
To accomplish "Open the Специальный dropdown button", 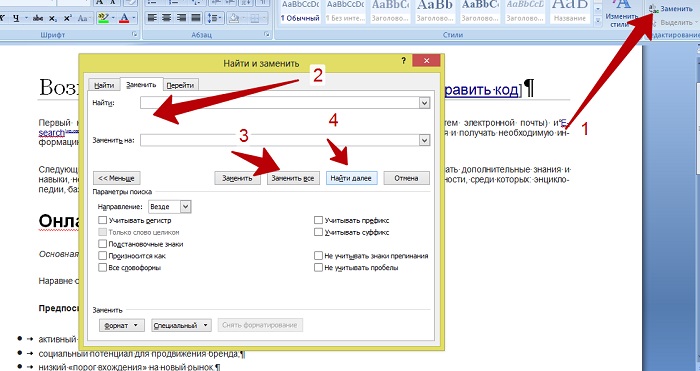I will (x=181, y=325).
